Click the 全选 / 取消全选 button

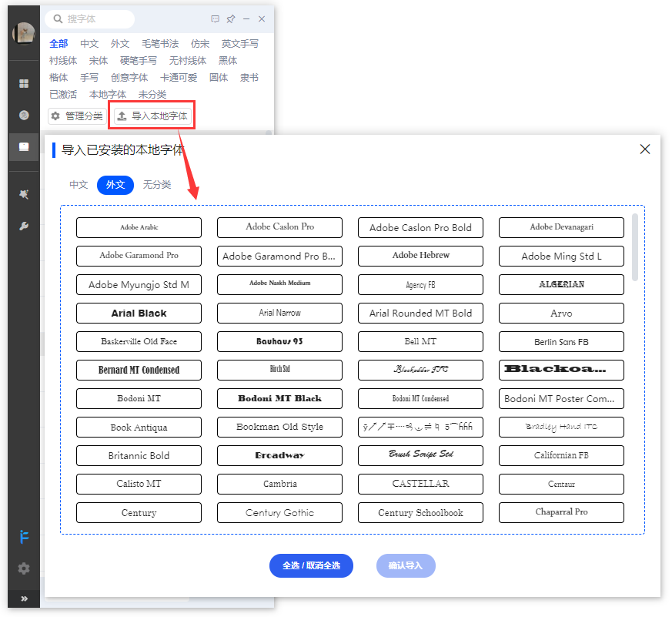click(x=311, y=565)
